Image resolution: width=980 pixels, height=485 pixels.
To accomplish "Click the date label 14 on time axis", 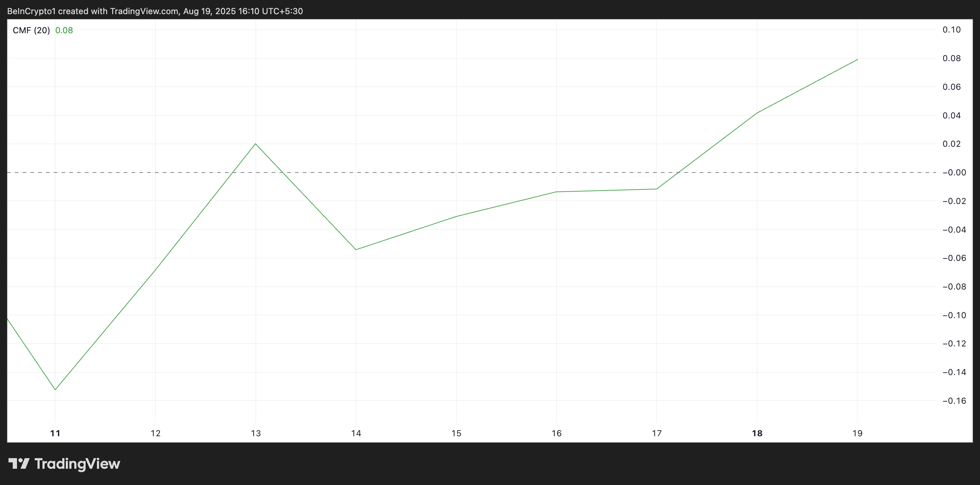I will pos(356,433).
